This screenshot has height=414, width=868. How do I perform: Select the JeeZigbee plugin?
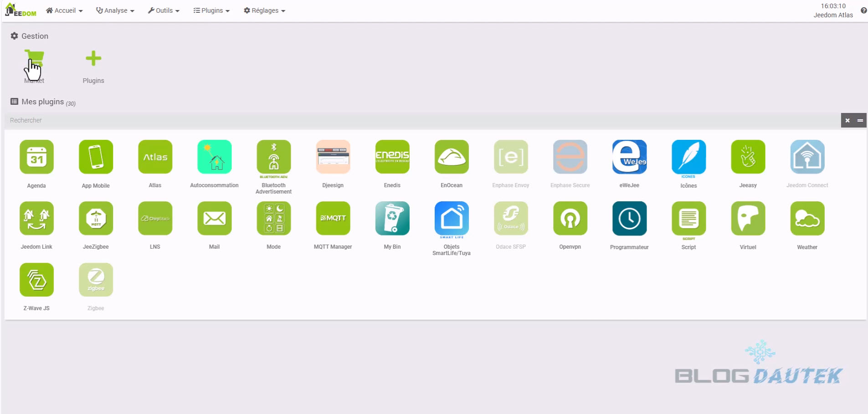coord(96,219)
